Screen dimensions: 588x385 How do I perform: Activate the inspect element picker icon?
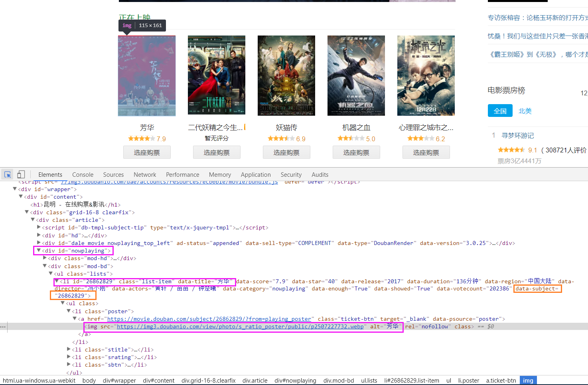8,174
